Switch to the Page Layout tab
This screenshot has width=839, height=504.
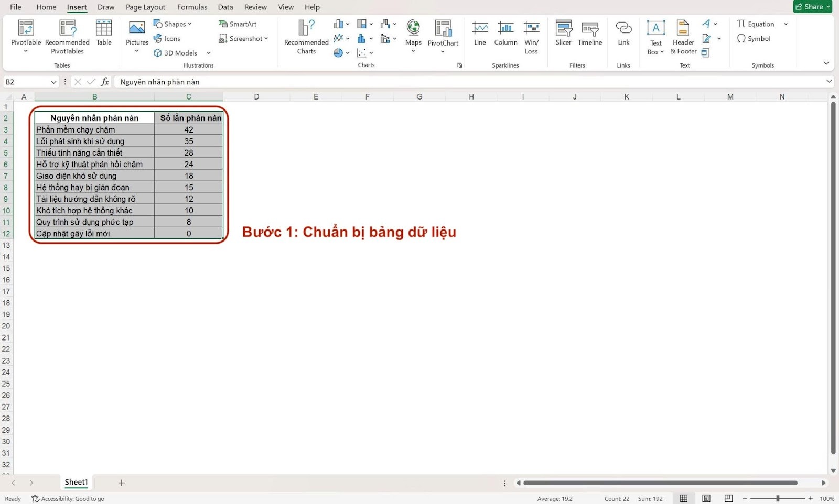[x=145, y=7]
